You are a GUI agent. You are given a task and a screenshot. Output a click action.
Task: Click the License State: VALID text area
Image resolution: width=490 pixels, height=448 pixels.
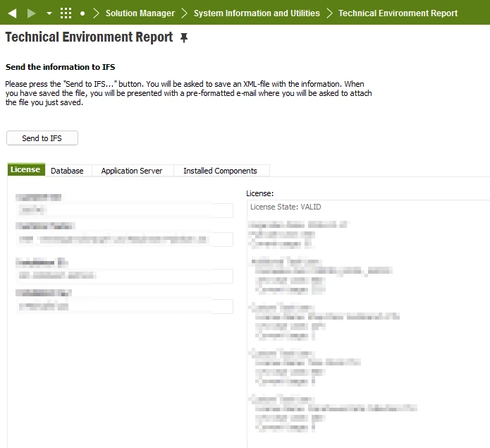click(x=286, y=207)
